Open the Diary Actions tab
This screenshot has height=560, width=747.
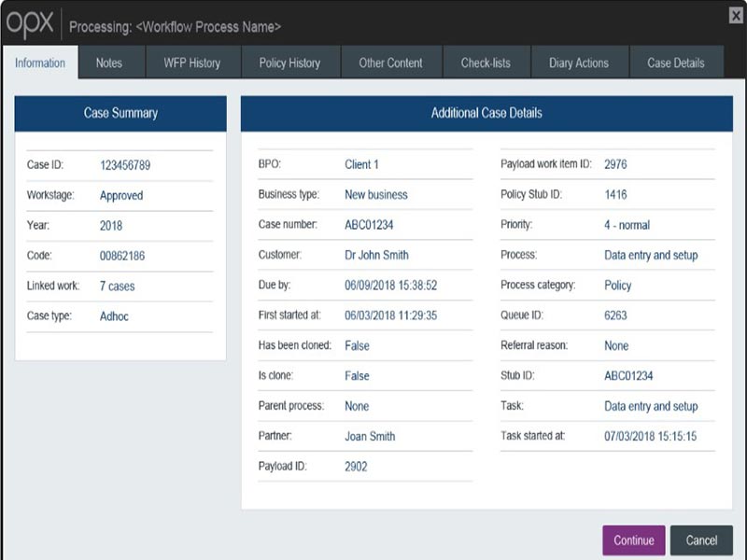point(579,63)
